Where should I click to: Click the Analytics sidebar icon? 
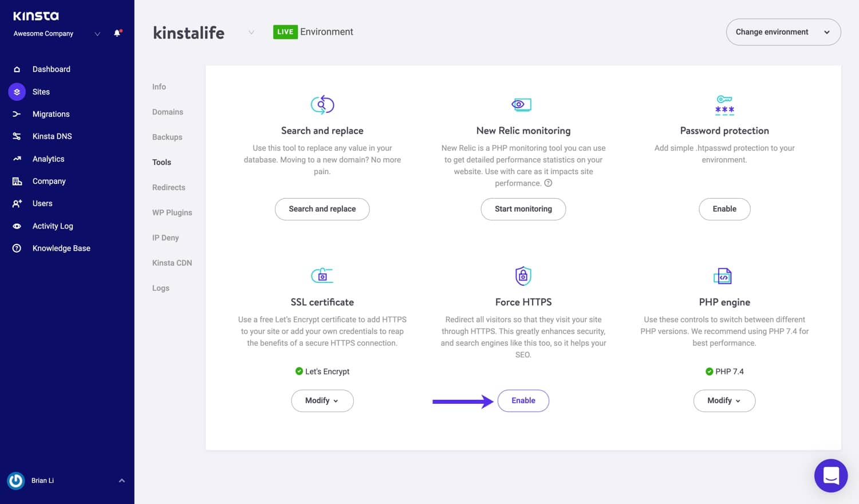pos(17,159)
